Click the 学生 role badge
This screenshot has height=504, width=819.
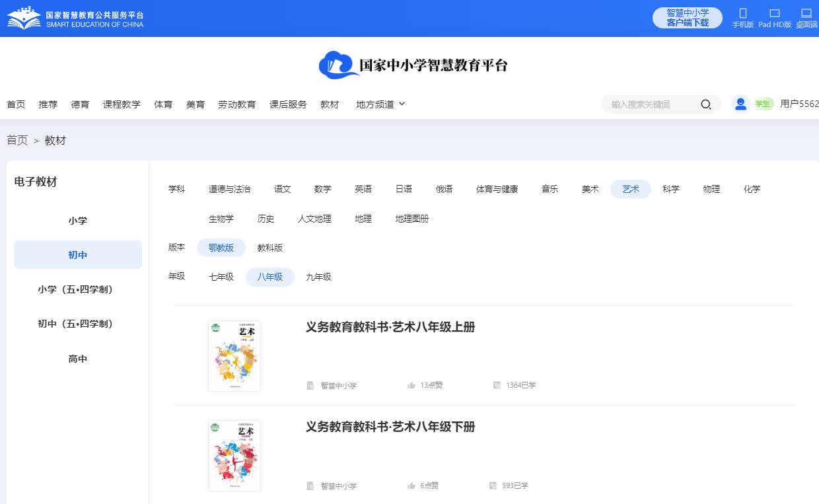tap(763, 104)
